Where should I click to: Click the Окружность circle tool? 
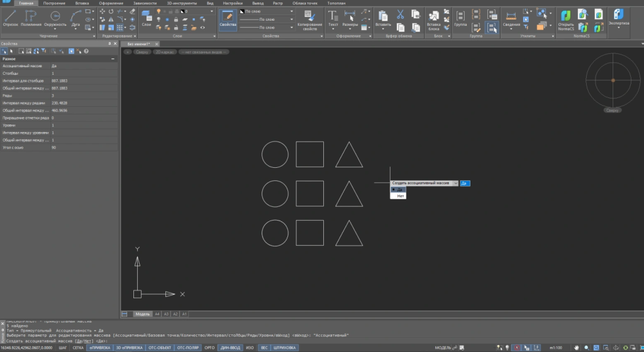tap(55, 17)
